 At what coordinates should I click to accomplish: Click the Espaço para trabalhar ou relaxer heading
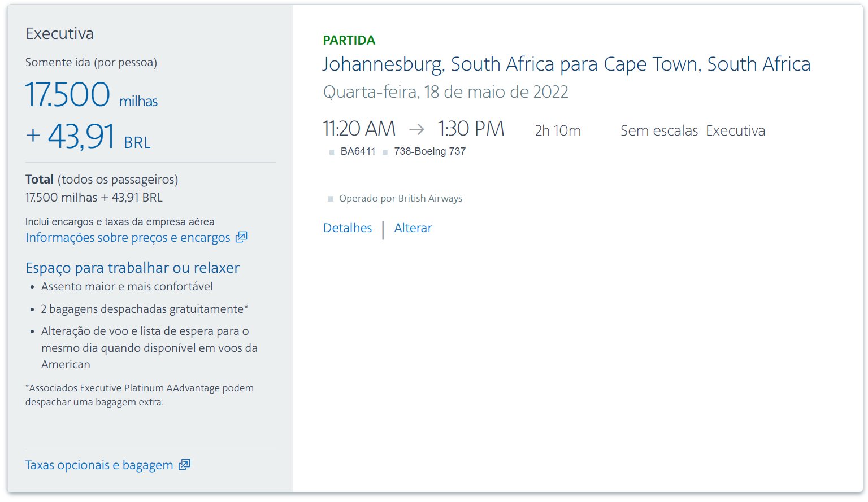133,268
